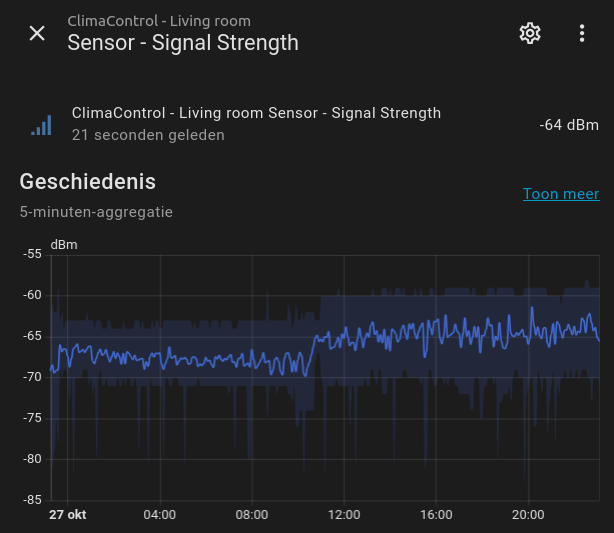Click the "Toon meer" link
Viewport: 614px width, 533px height.
click(x=560, y=194)
